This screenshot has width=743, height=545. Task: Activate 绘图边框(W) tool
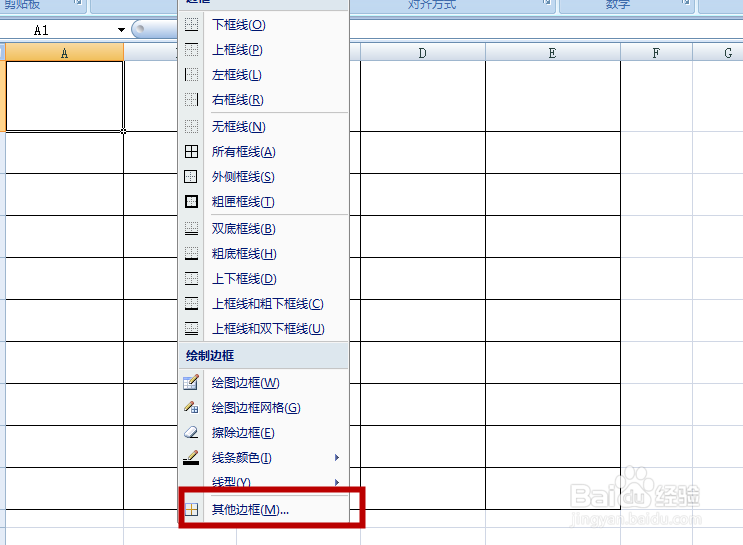pos(263,382)
